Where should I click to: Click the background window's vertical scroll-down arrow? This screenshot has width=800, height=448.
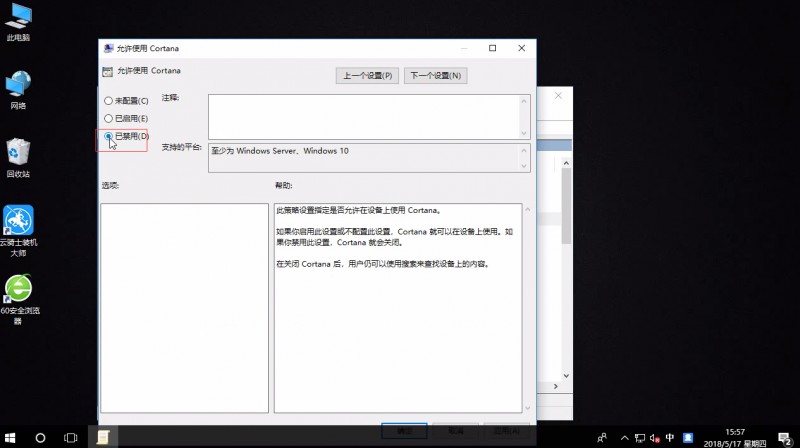[x=566, y=376]
